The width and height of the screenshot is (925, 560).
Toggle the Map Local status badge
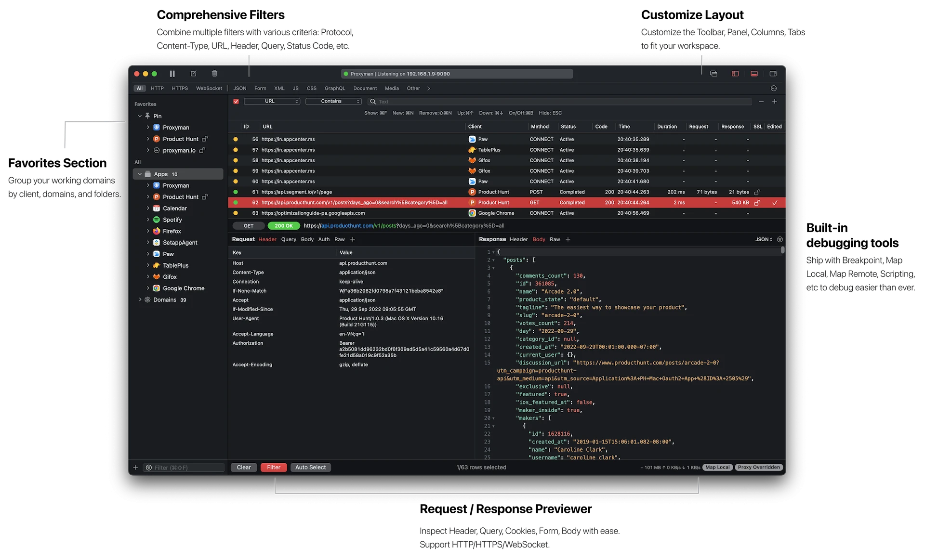pyautogui.click(x=717, y=468)
